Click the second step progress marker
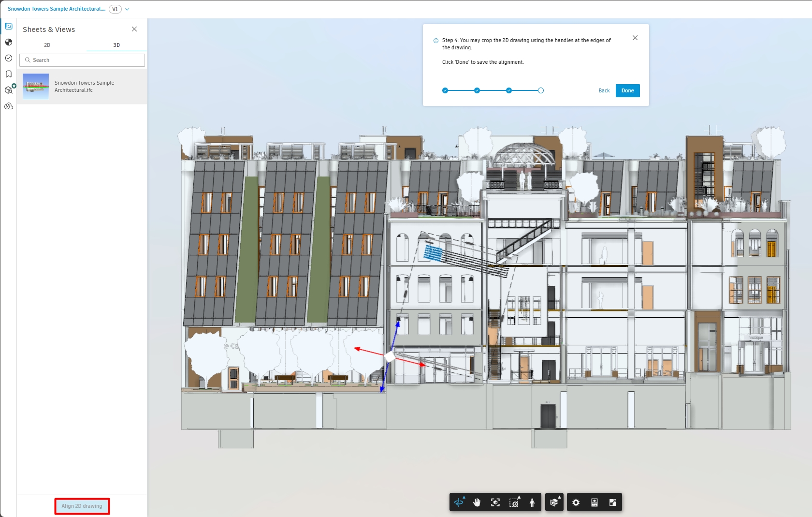Viewport: 812px width, 517px height. point(477,90)
